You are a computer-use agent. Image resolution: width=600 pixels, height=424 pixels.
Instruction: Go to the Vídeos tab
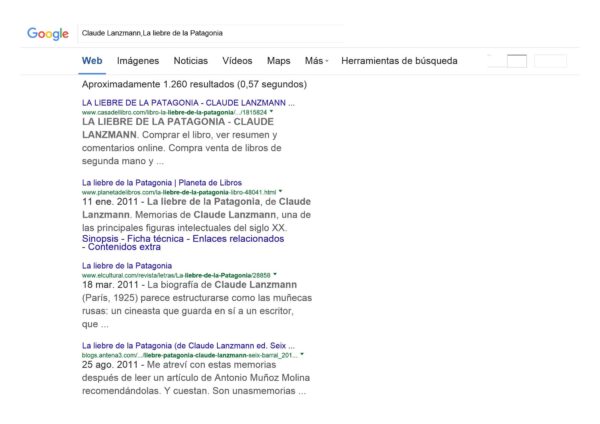point(237,61)
